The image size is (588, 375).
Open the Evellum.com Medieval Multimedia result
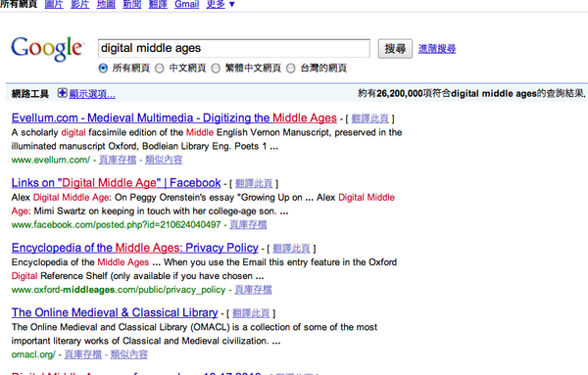[174, 118]
